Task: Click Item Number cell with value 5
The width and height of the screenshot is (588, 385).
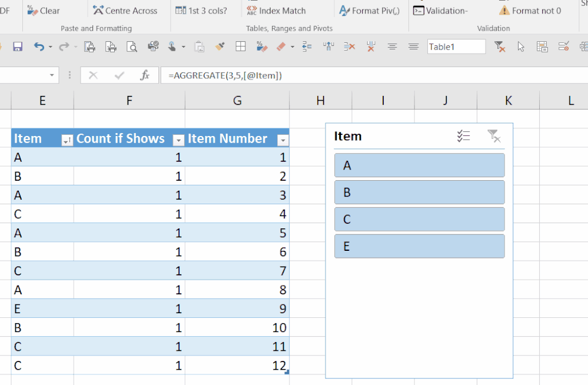Action: tap(237, 233)
